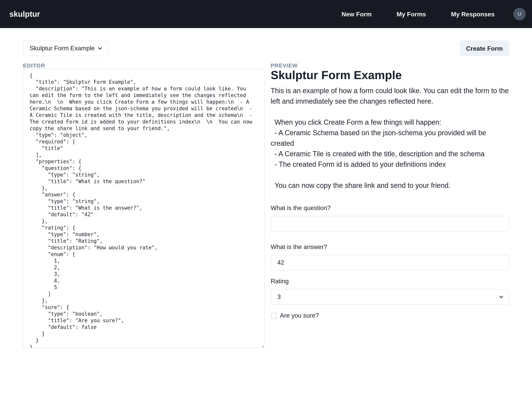Click the skulptur logo in header
The width and height of the screenshot is (532, 399).
(x=25, y=14)
